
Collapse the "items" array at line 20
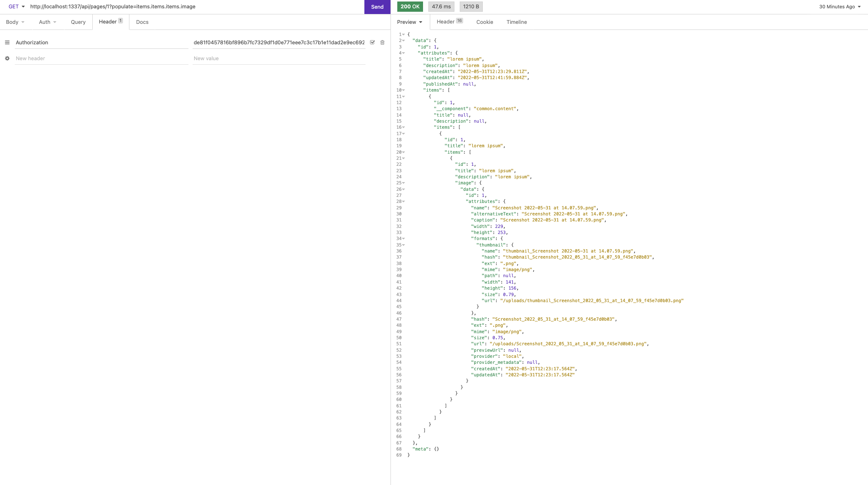[x=404, y=152]
